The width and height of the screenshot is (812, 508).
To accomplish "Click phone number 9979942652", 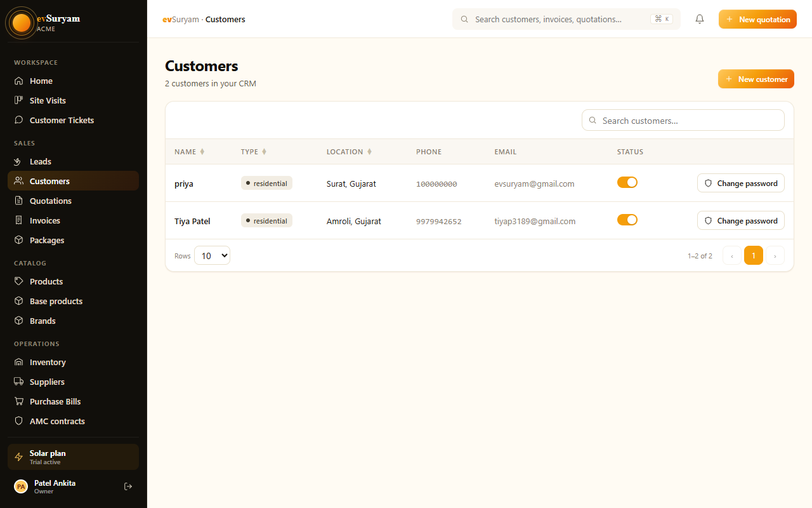I will (439, 222).
